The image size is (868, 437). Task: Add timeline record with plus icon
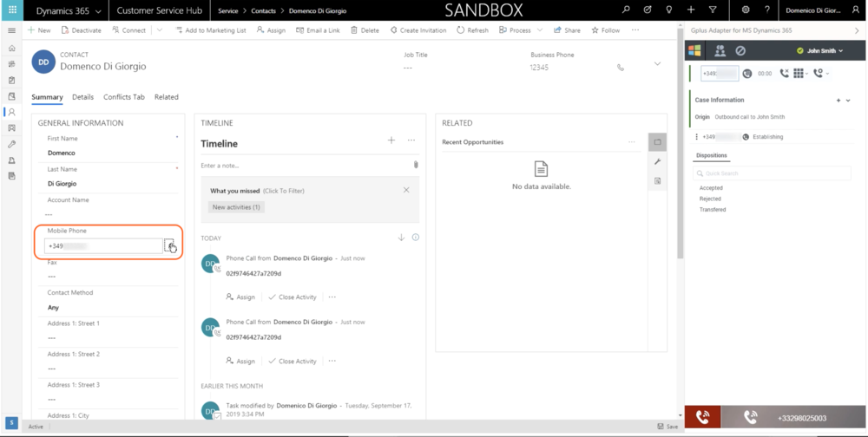391,140
